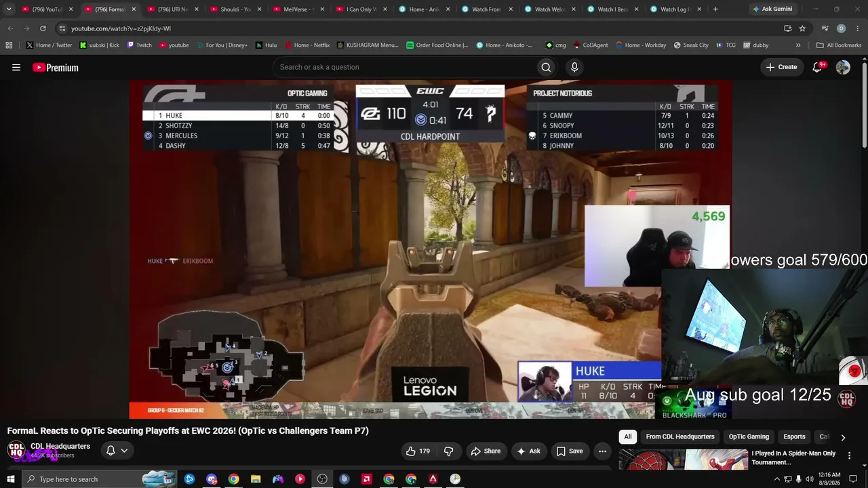Open the CDL Headquarters channel name link
The height and width of the screenshot is (488, 868).
60,446
